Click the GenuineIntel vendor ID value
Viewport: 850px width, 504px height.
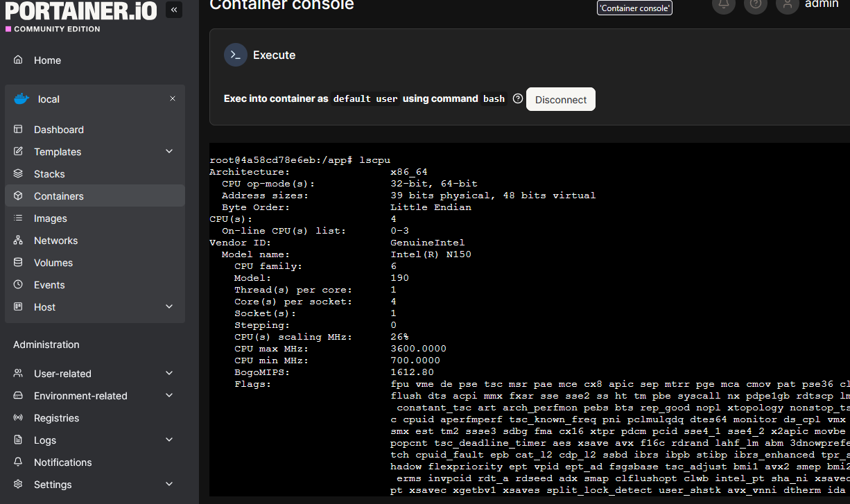tap(428, 243)
